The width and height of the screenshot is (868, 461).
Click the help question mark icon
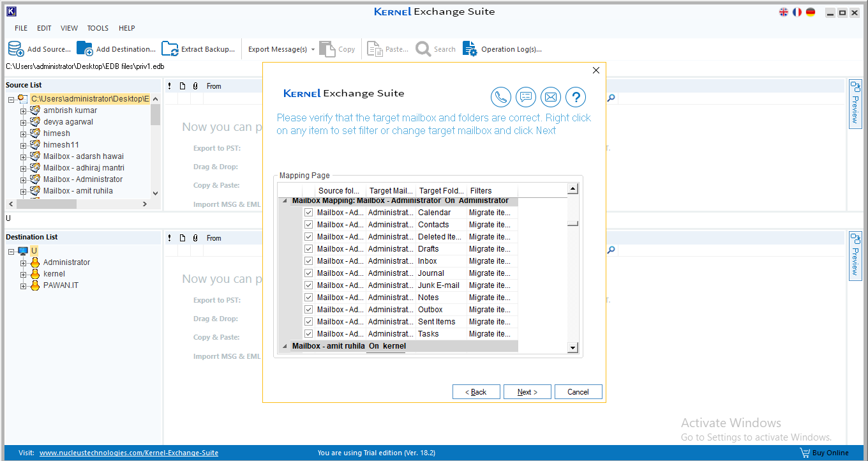576,97
